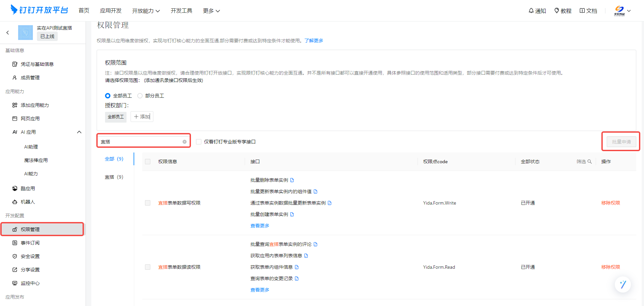Tick the checkbox for 宜搭表单数据写权限 row
Screen dimensions: 644x306
(148, 203)
